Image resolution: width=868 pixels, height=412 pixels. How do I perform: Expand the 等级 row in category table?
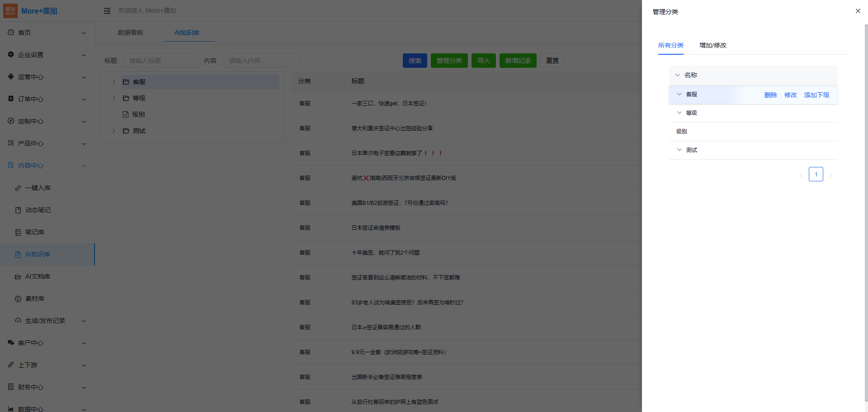pos(679,113)
